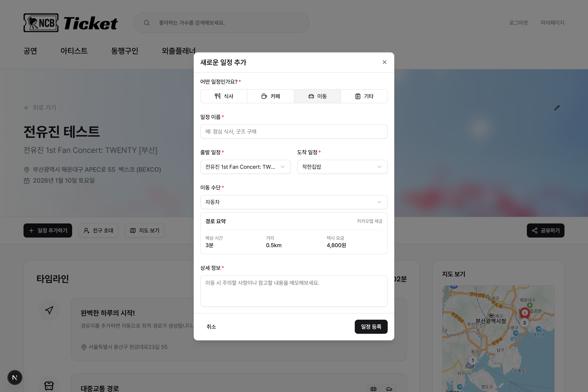Open the 아티스트 menu
Screen dimensions: 588x392
[x=74, y=51]
